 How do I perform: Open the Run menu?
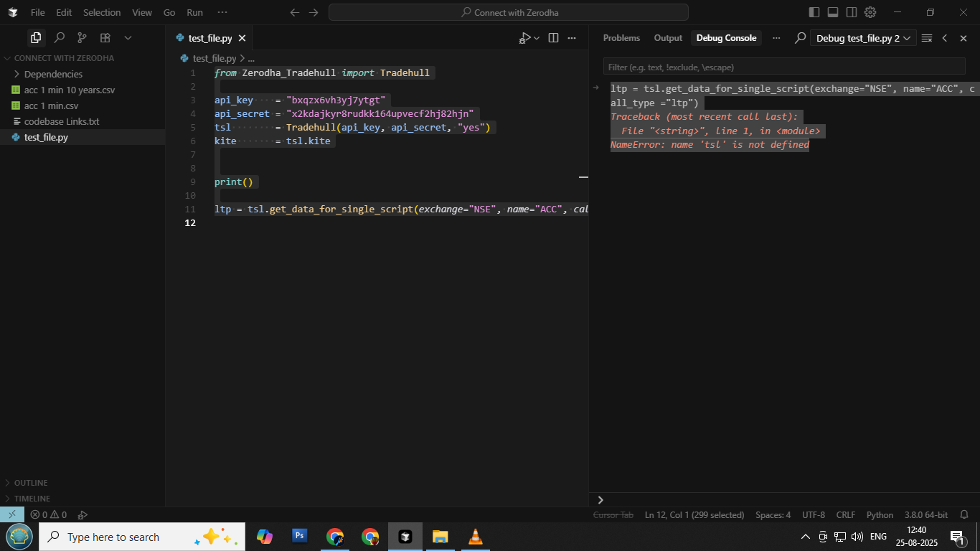pos(194,12)
